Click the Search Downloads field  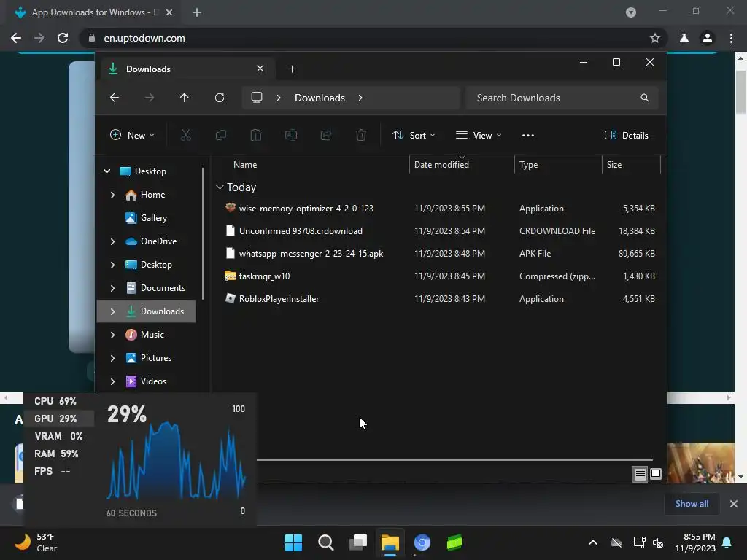(562, 98)
